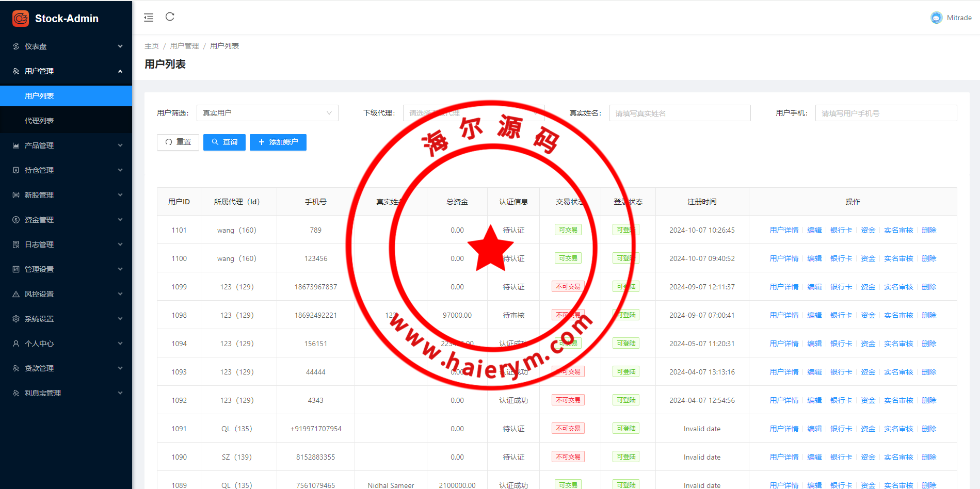Click the Stock-Admin logo icon
The image size is (980, 489).
click(x=21, y=19)
